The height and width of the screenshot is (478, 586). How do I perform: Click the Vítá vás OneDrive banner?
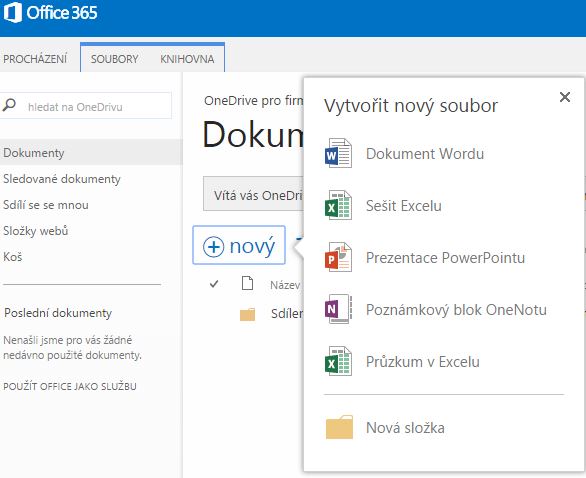(253, 194)
